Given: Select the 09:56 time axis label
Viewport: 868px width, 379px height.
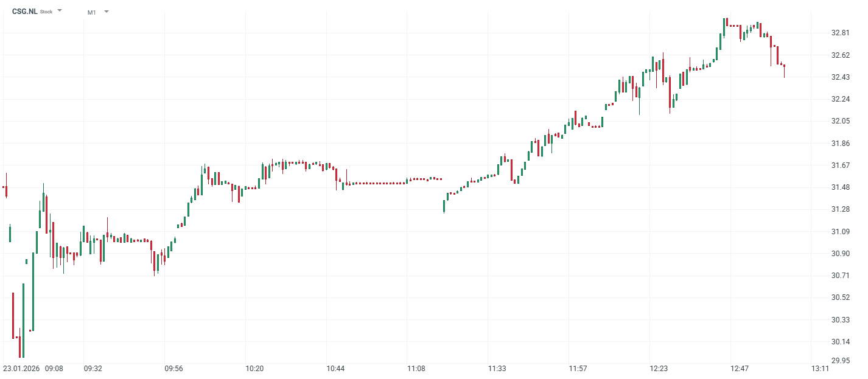Looking at the screenshot, I should 174,369.
